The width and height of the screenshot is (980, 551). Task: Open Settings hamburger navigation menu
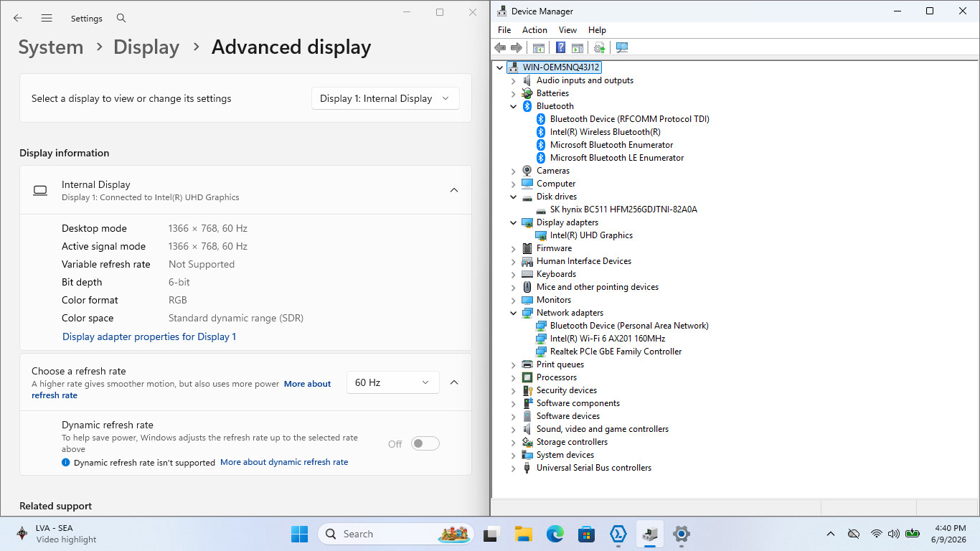[47, 18]
